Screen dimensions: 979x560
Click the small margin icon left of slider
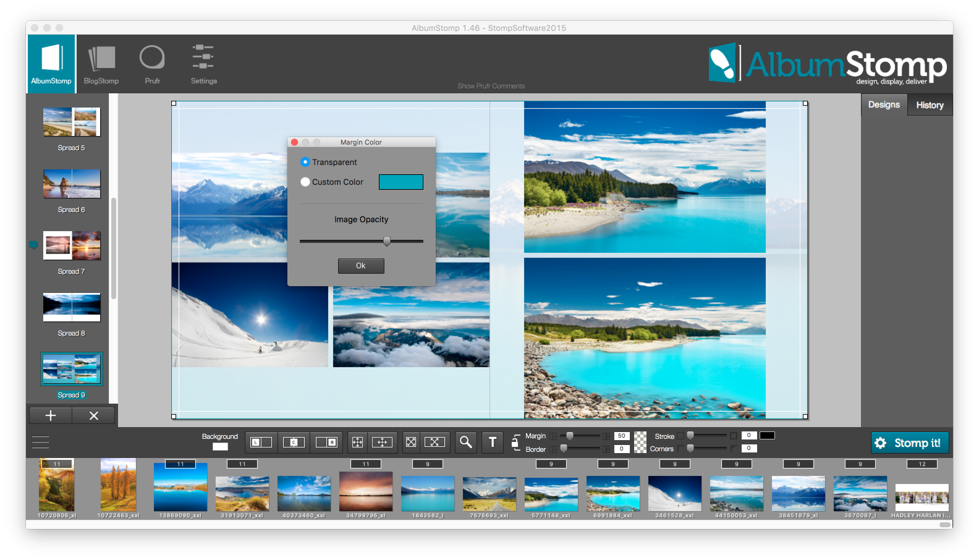pyautogui.click(x=553, y=436)
